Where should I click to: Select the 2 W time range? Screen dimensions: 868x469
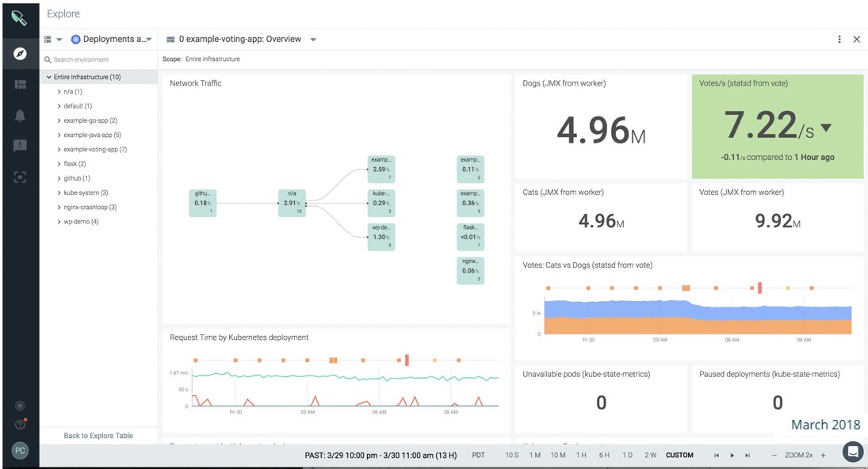(651, 456)
